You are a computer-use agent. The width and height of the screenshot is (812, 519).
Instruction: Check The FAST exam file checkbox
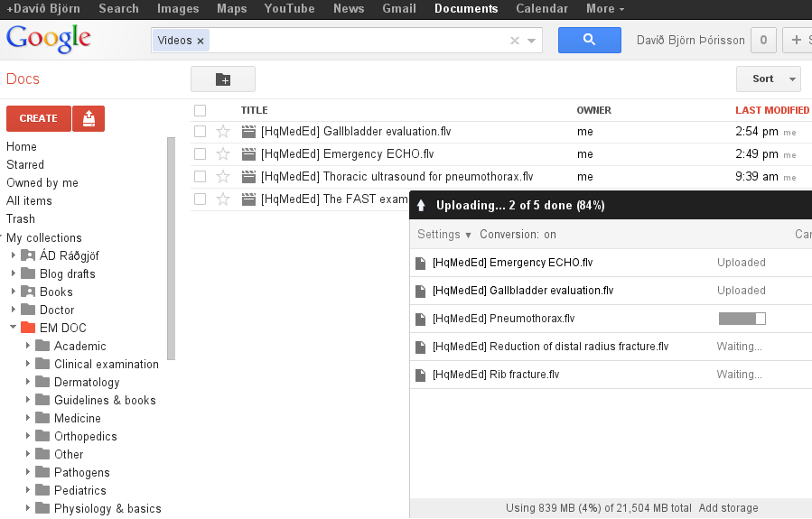coord(200,199)
